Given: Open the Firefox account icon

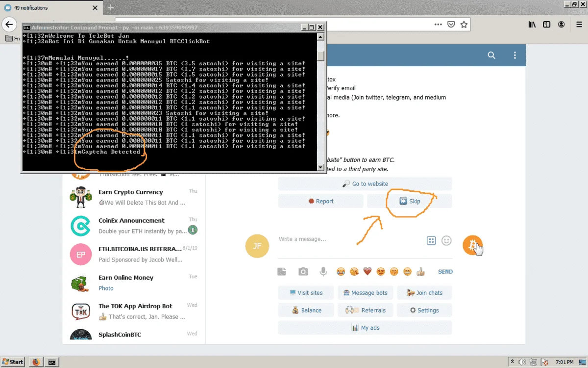Looking at the screenshot, I should [562, 25].
